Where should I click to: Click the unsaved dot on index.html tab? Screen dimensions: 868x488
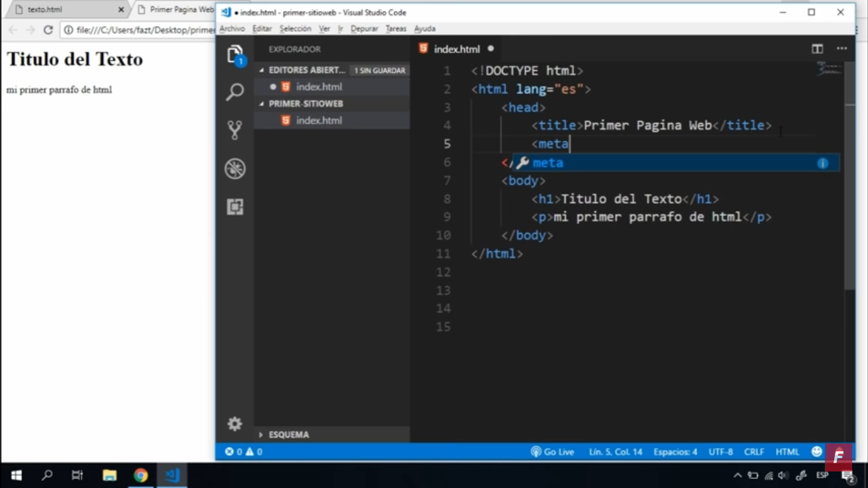tap(491, 48)
